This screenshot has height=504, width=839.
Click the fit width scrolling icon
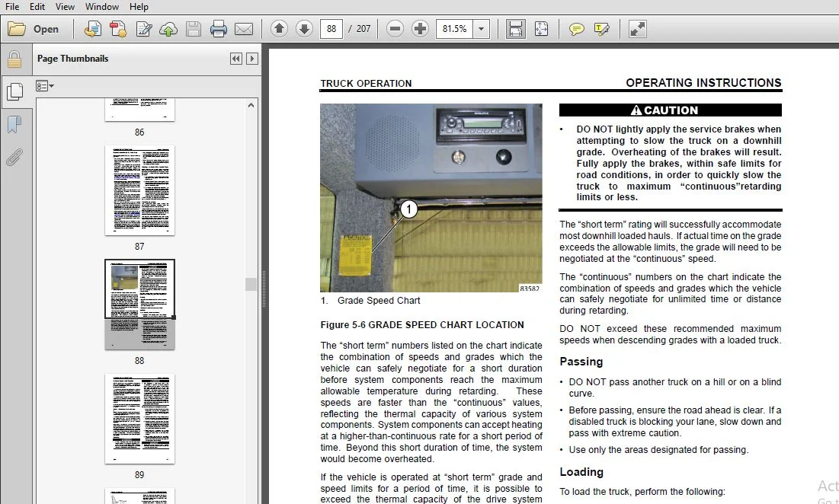(515, 29)
